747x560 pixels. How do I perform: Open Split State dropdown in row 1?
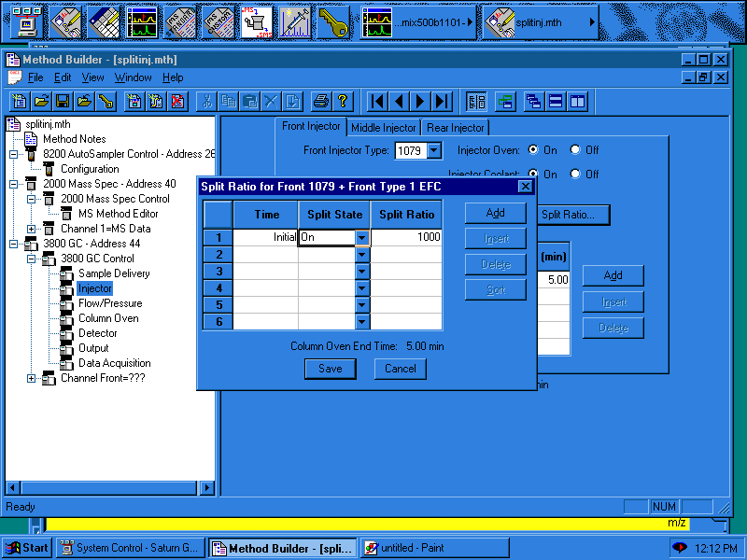(362, 237)
